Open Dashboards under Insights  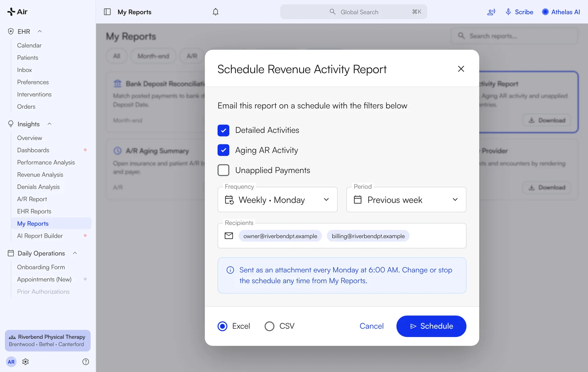coord(33,150)
